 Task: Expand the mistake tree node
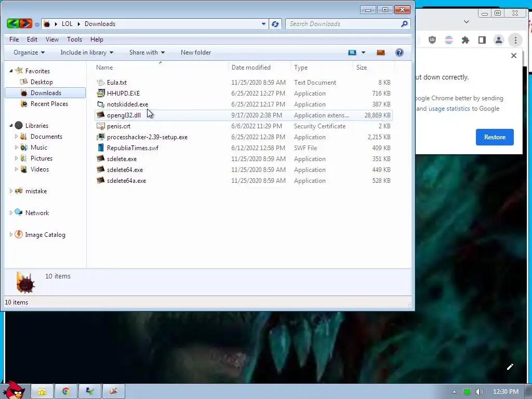pos(11,191)
